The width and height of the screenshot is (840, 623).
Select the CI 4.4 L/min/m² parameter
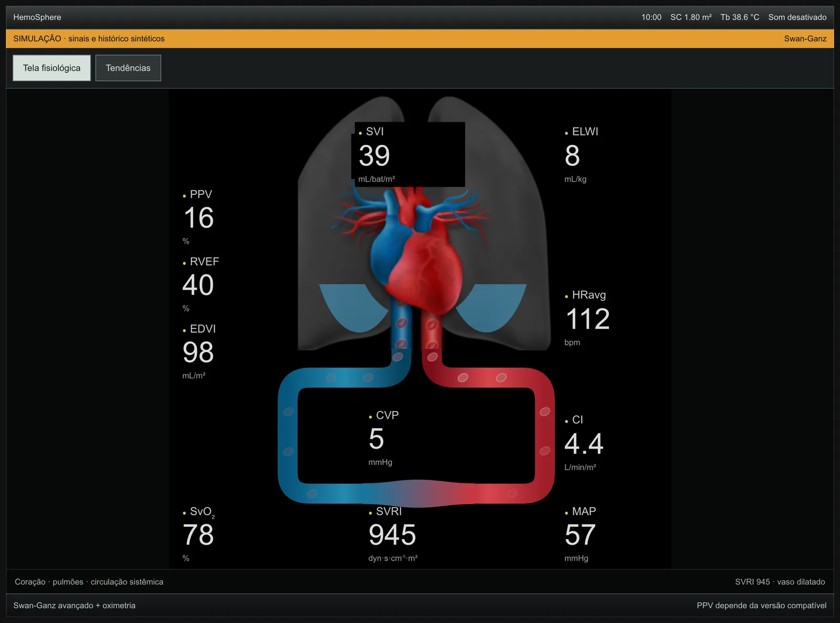[584, 443]
